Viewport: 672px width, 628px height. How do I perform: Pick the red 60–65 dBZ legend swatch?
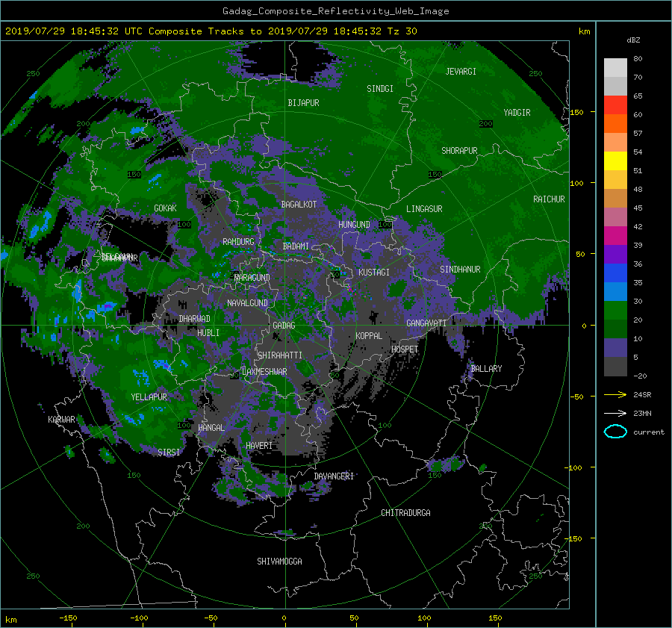(x=615, y=105)
